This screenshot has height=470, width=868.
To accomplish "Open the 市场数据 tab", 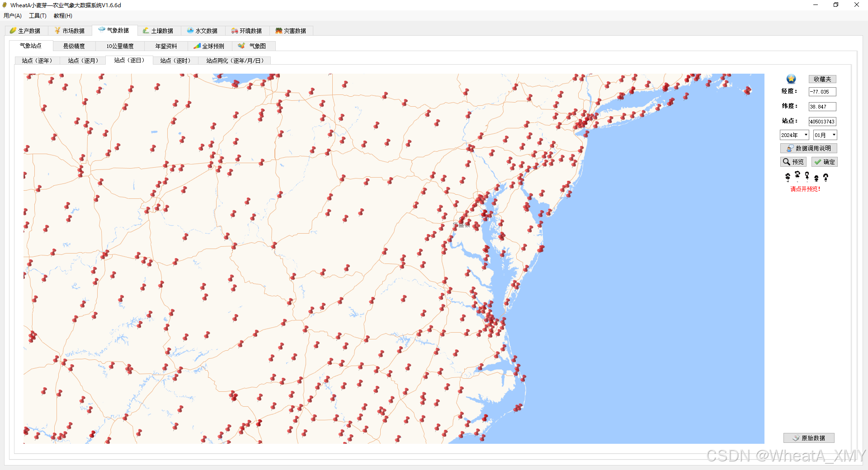I will click(x=70, y=31).
